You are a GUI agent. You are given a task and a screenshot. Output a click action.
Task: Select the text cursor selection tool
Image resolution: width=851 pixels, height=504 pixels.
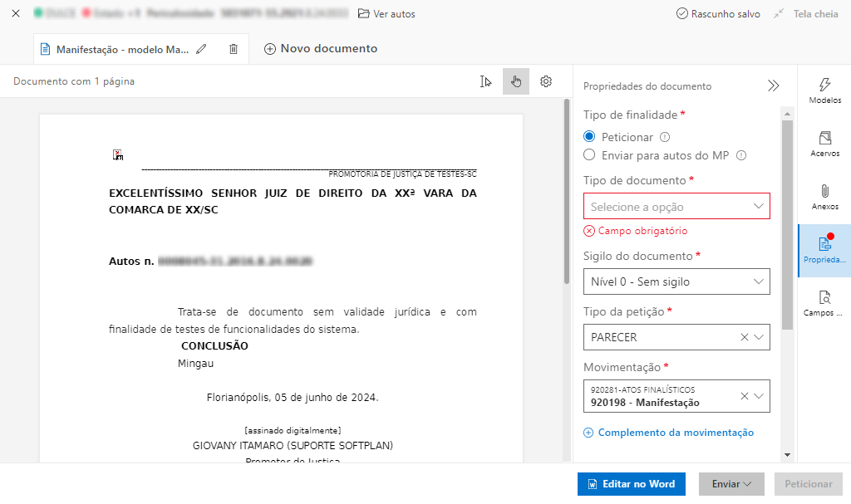point(486,81)
